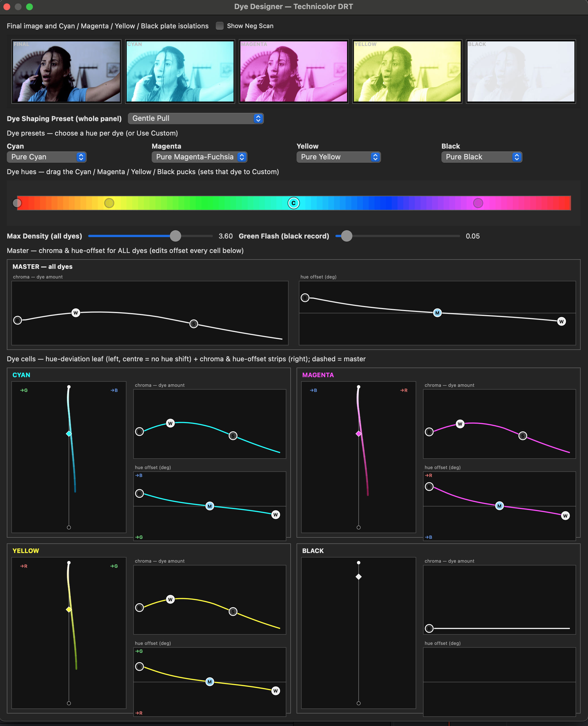This screenshot has width=588, height=726.
Task: Select Cyan hue offset W point
Action: 276,515
